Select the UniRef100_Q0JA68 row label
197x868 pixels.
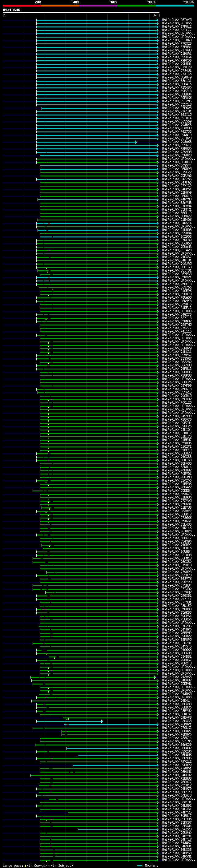[x=177, y=142]
